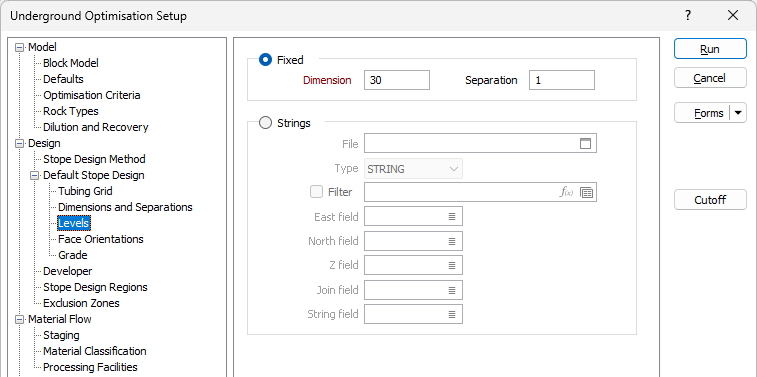Open the File browse icon
757x377 pixels.
(585, 143)
